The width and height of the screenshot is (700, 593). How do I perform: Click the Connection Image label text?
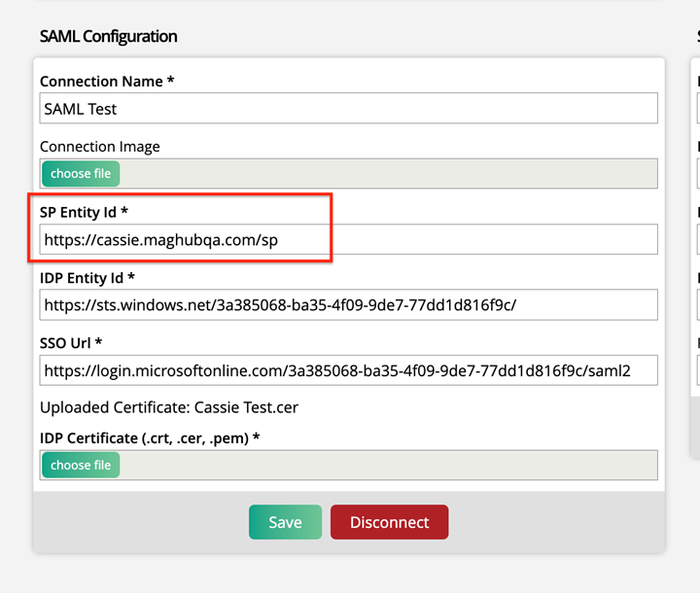[99, 147]
